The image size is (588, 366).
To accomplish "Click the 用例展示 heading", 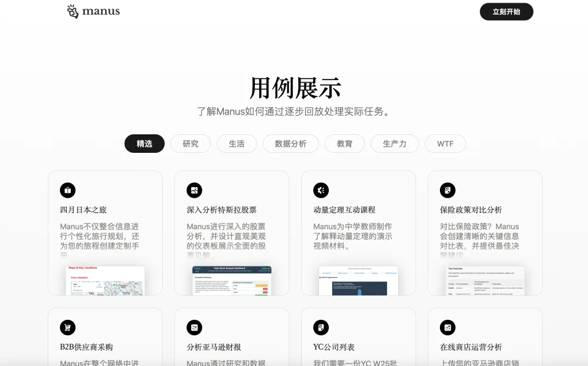I will pyautogui.click(x=296, y=88).
